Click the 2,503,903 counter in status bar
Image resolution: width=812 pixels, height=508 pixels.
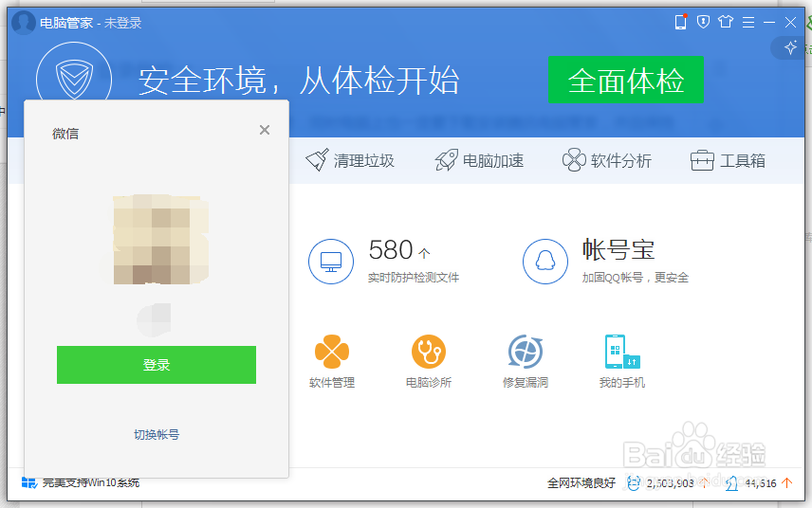(670, 483)
